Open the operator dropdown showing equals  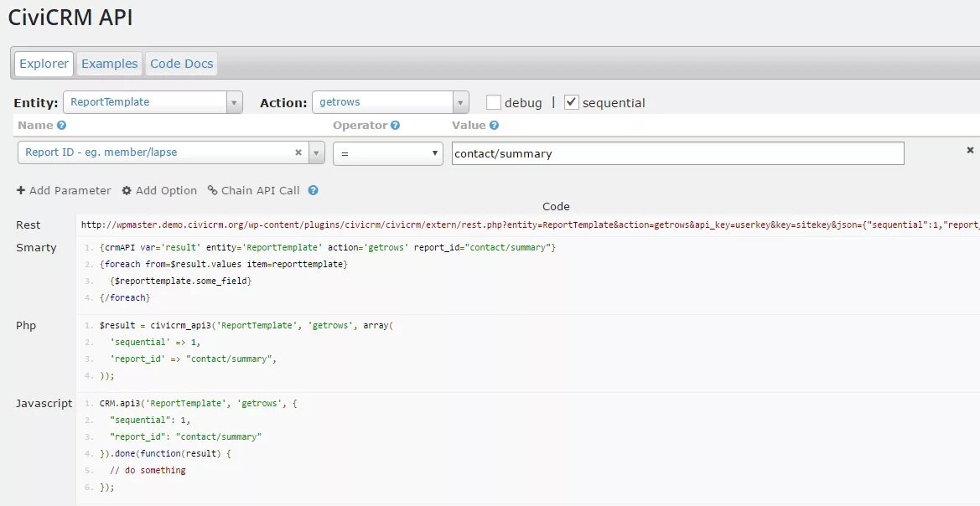pos(387,153)
